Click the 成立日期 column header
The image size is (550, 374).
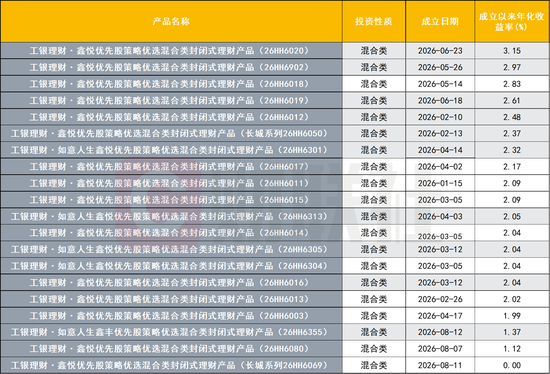440,21
